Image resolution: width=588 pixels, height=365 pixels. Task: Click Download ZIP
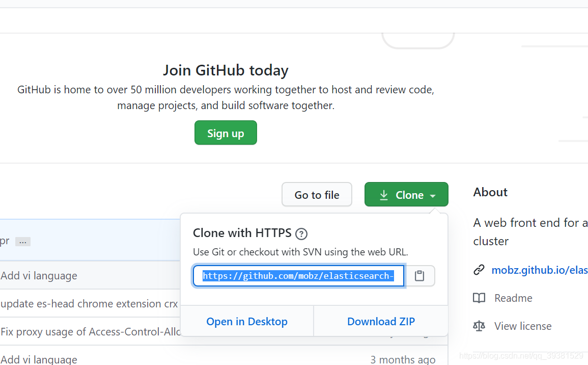pyautogui.click(x=381, y=322)
